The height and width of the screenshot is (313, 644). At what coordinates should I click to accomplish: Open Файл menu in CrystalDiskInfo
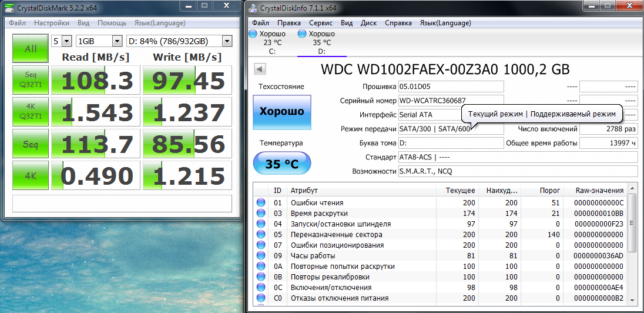[261, 23]
